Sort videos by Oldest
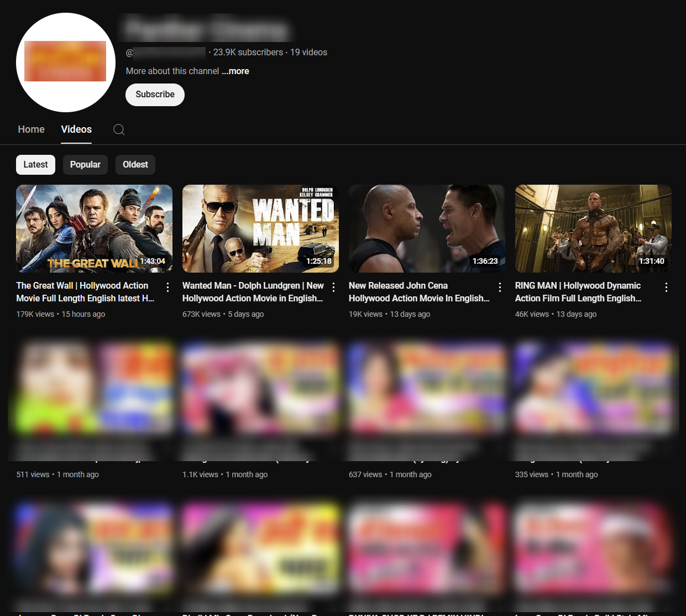 (x=135, y=165)
